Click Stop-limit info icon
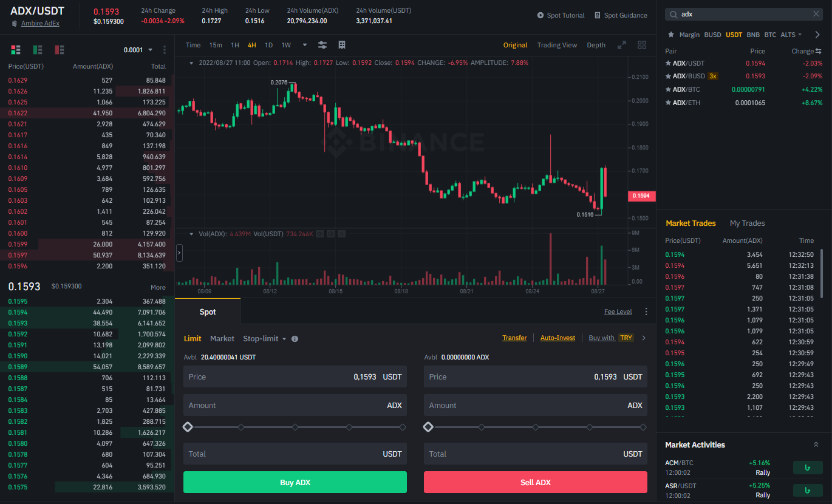 (x=295, y=339)
